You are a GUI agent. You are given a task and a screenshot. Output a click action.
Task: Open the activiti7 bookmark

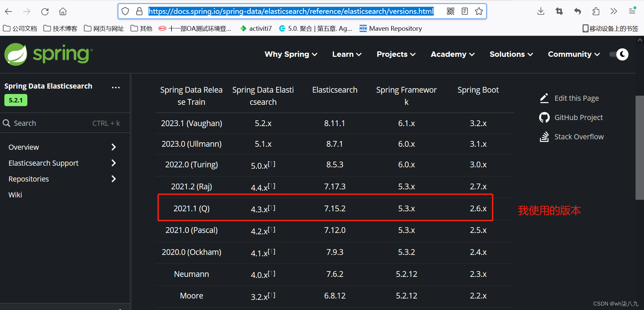click(x=256, y=28)
